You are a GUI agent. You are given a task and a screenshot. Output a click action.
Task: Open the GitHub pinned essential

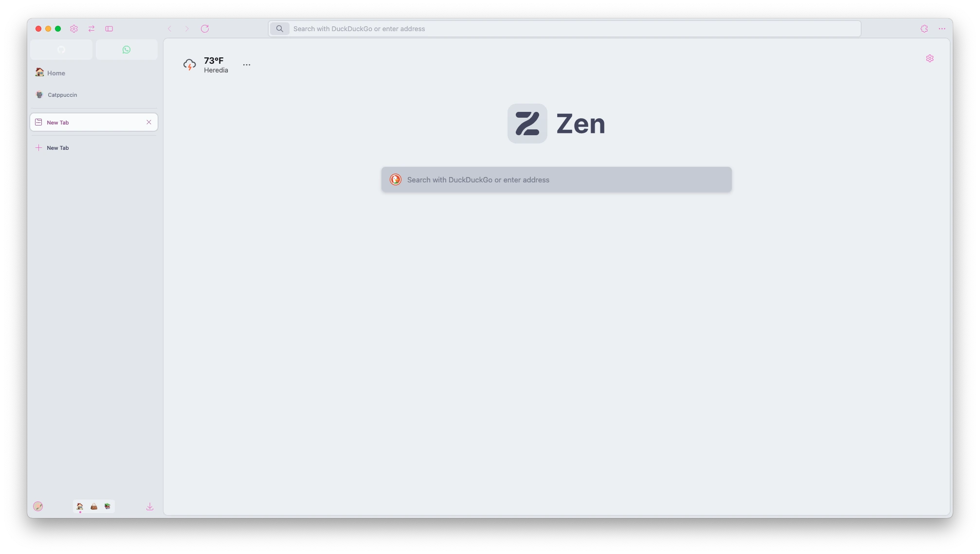tap(61, 50)
